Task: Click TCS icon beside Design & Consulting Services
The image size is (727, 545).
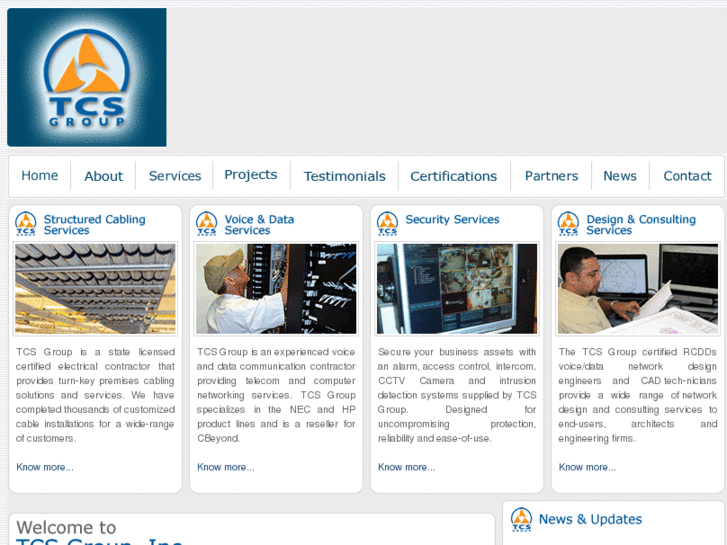Action: coord(568,224)
